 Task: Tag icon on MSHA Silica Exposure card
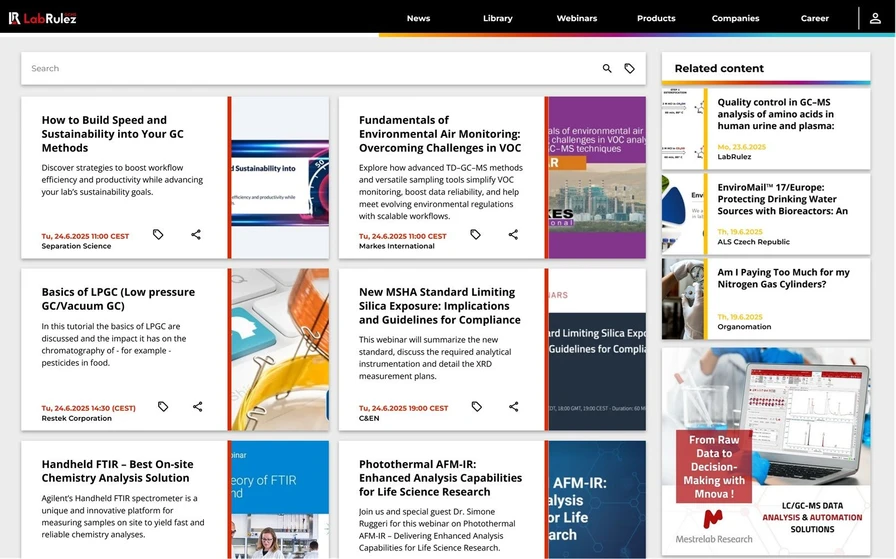[x=477, y=406]
